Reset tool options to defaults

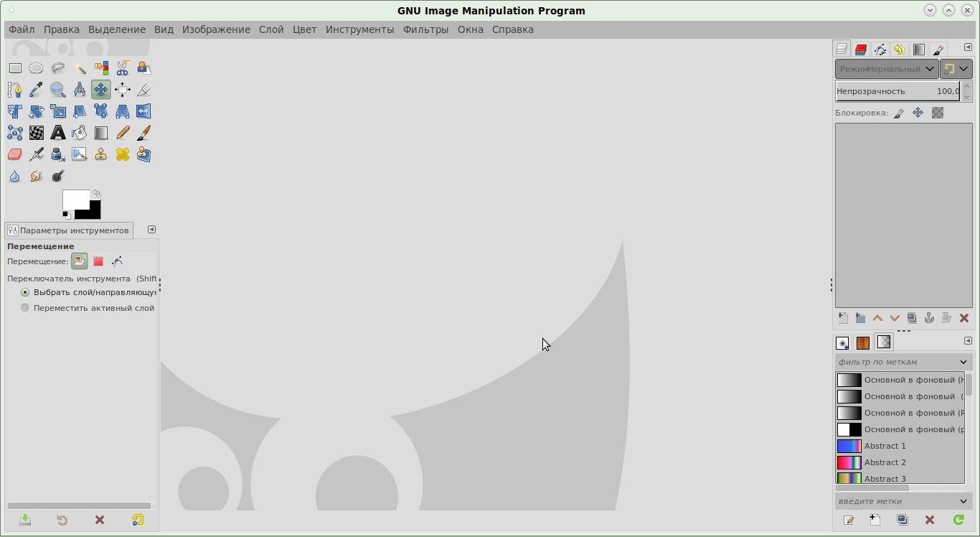click(x=137, y=520)
